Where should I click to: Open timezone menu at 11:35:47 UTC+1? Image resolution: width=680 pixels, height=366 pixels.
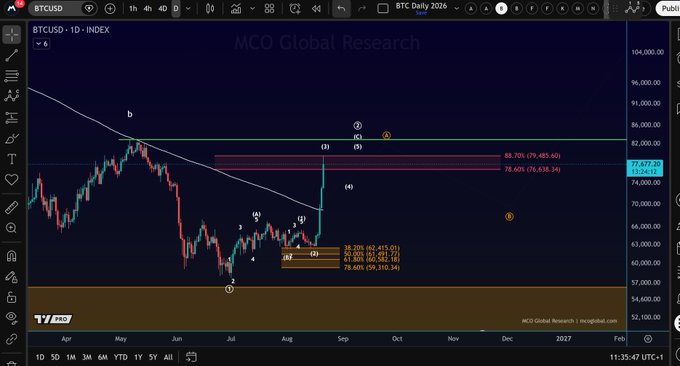pyautogui.click(x=636, y=357)
